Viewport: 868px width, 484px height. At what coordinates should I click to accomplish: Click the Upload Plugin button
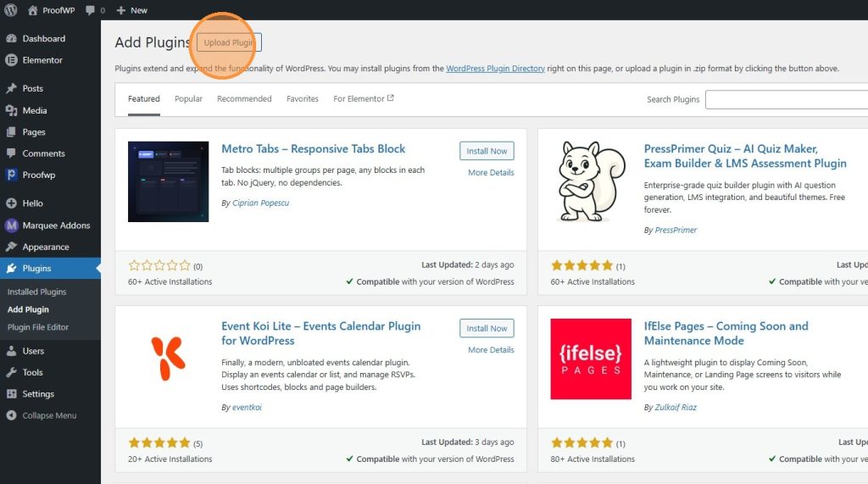[229, 42]
